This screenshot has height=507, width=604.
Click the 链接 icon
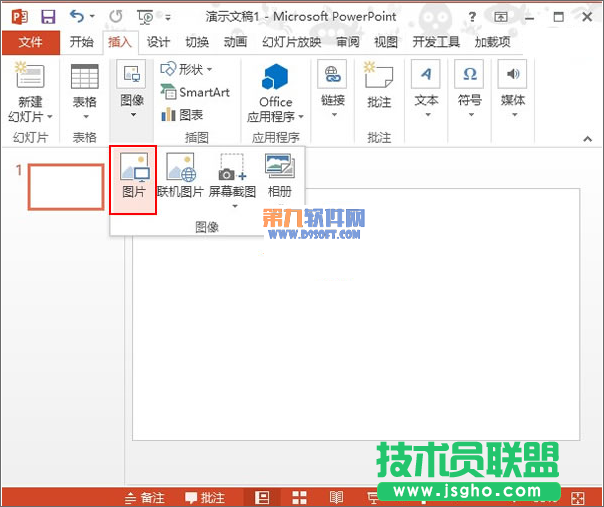tap(332, 74)
